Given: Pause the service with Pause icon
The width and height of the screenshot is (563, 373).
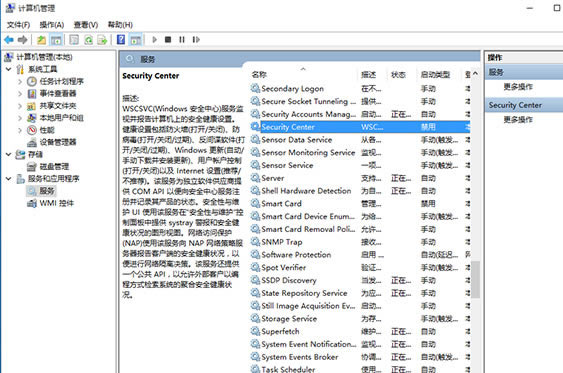Looking at the screenshot, I should (182, 39).
